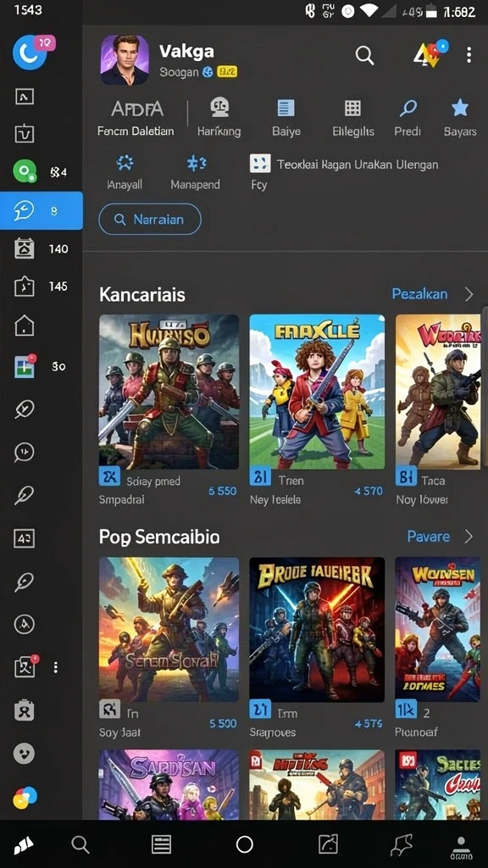Click the 4 570 price text

[x=369, y=491]
